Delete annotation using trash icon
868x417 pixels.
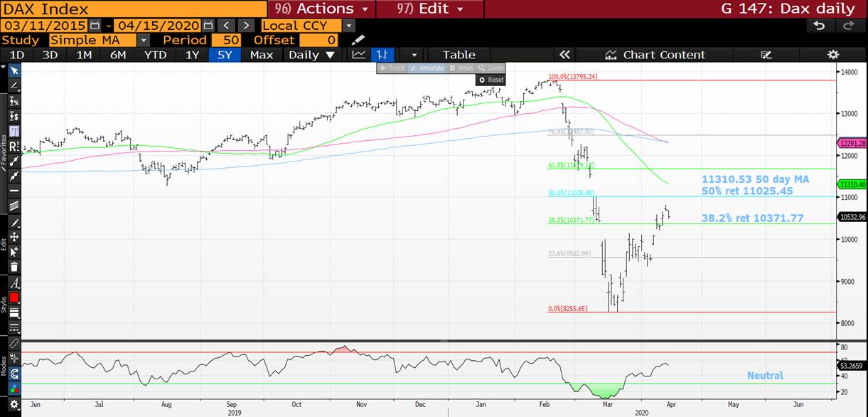[14, 267]
